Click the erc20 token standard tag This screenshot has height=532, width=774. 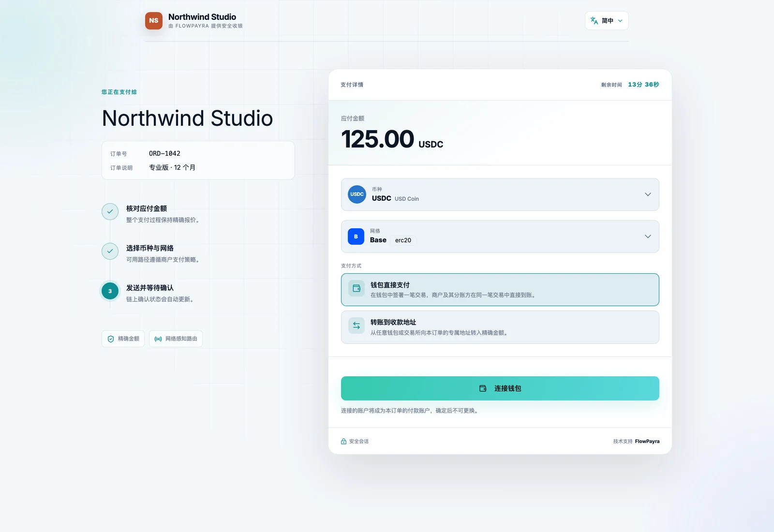click(x=403, y=240)
